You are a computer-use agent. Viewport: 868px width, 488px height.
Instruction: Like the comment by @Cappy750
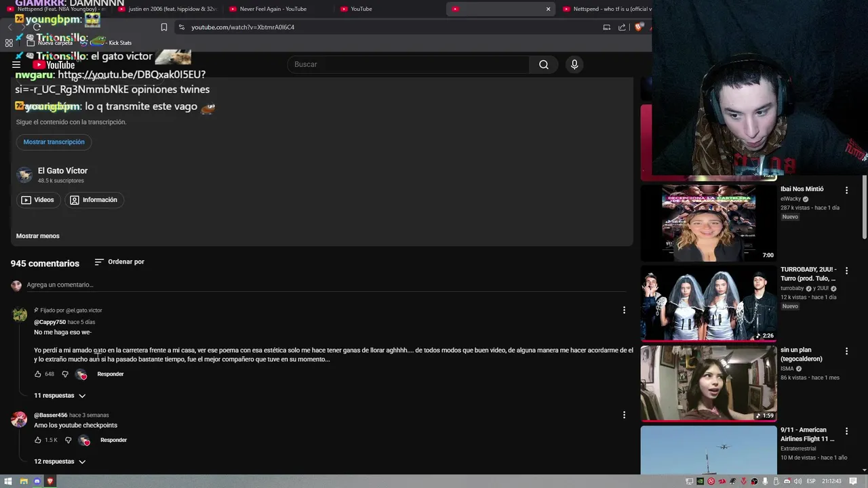pyautogui.click(x=38, y=374)
